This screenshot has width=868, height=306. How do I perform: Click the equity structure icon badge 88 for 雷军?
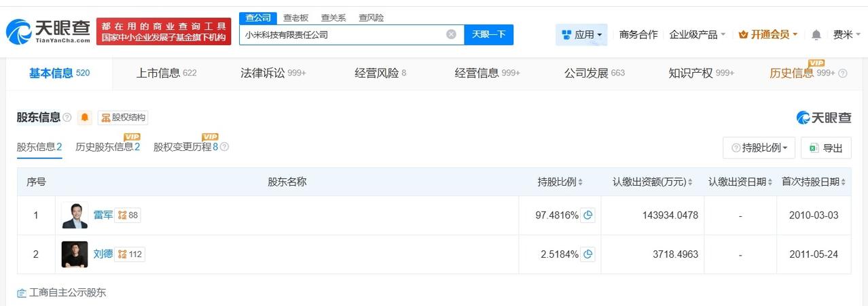click(x=128, y=216)
